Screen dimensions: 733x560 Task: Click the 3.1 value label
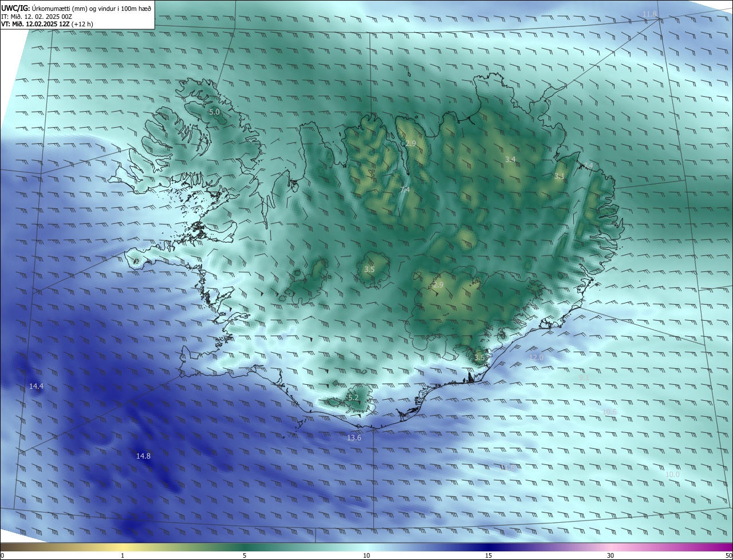point(559,176)
